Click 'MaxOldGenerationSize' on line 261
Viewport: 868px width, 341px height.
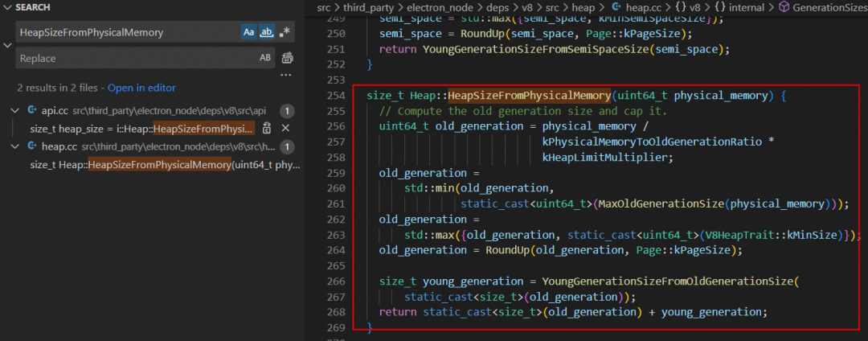pos(661,203)
